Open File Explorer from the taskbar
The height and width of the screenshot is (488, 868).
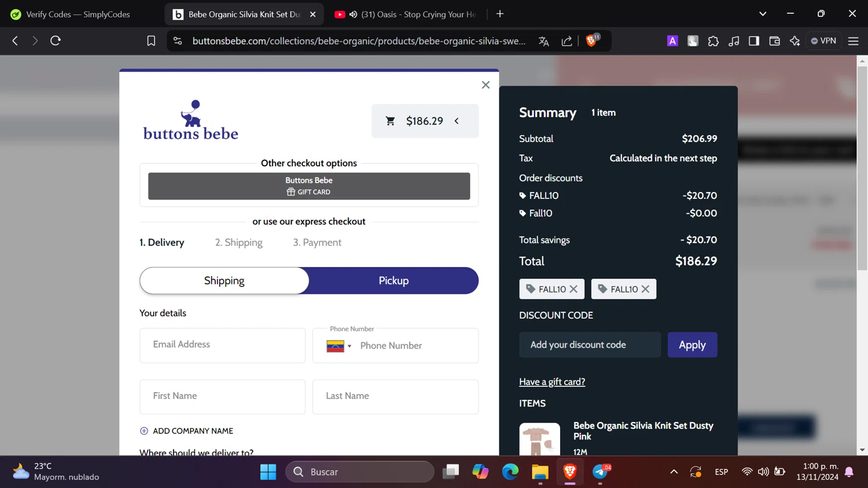[x=540, y=472]
